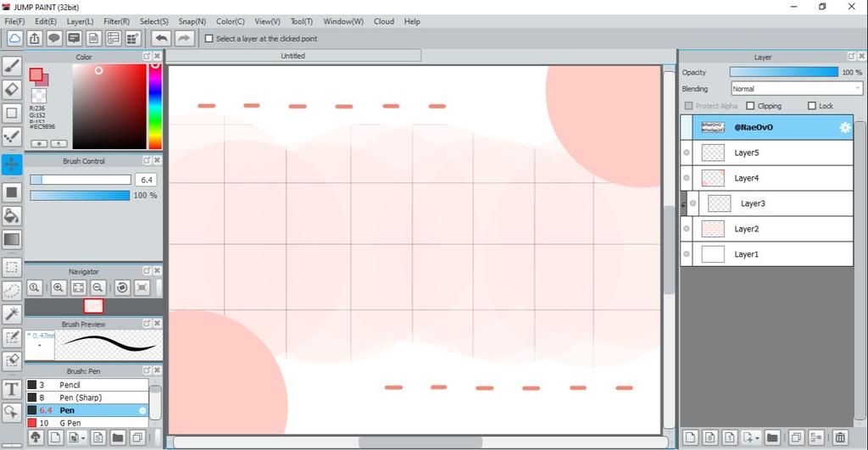The image size is (868, 450).
Task: Select the Select Eraser tool
Action: 12,361
